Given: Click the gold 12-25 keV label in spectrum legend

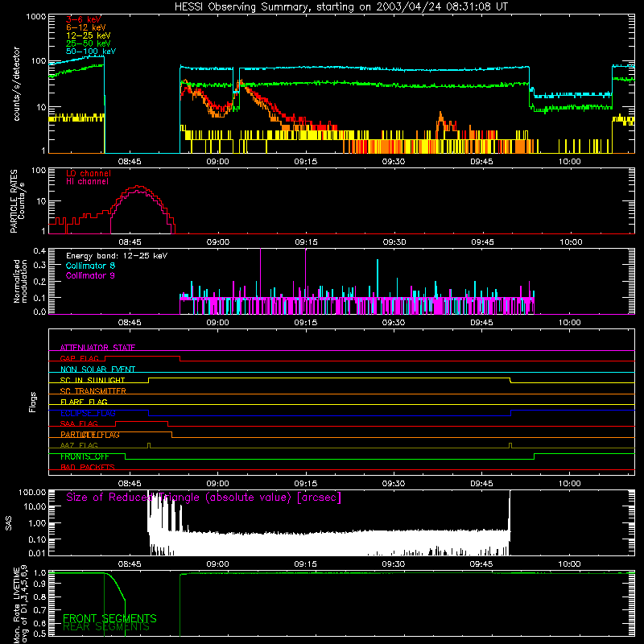Looking at the screenshot, I should pos(89,35).
